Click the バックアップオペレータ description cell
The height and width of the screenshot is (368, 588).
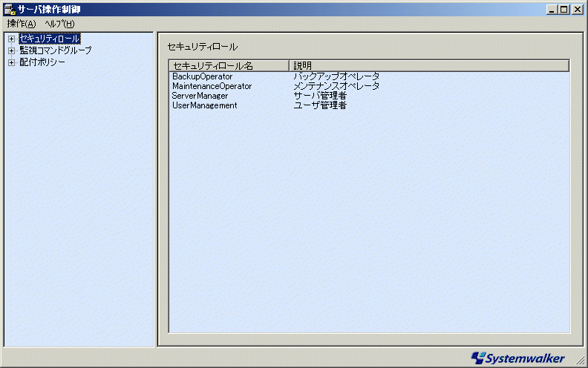[336, 76]
